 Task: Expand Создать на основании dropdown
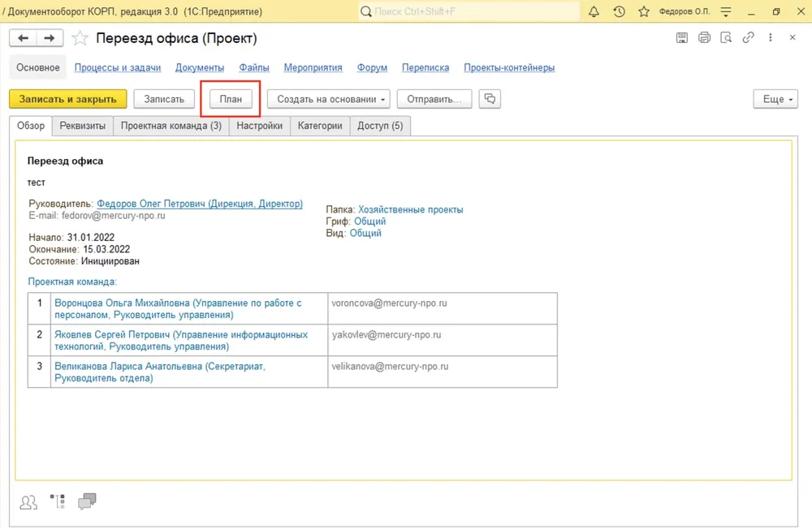pos(328,99)
